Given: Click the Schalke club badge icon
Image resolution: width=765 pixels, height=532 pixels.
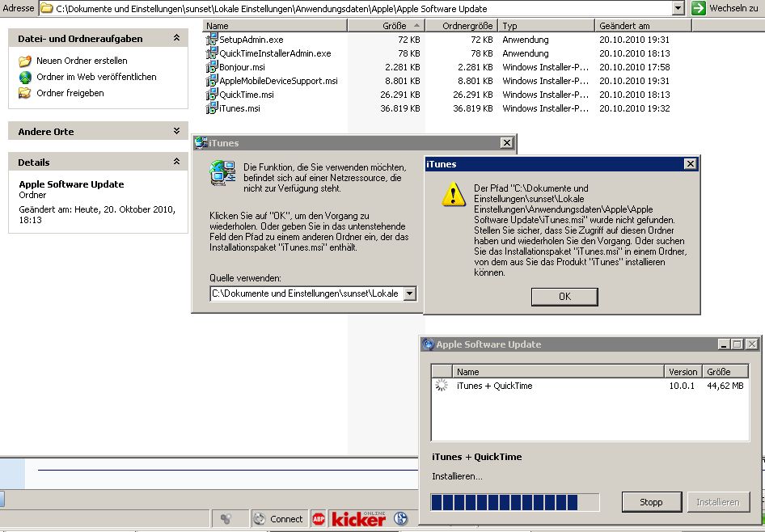Looking at the screenshot, I should pos(400,519).
